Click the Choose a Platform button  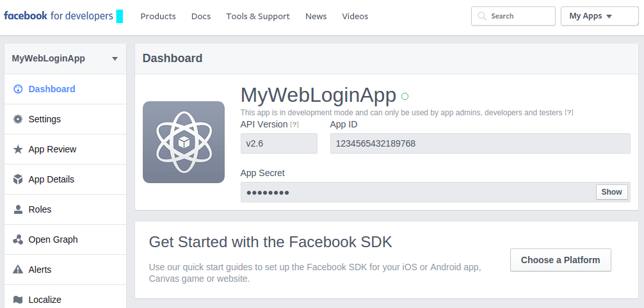click(x=561, y=260)
